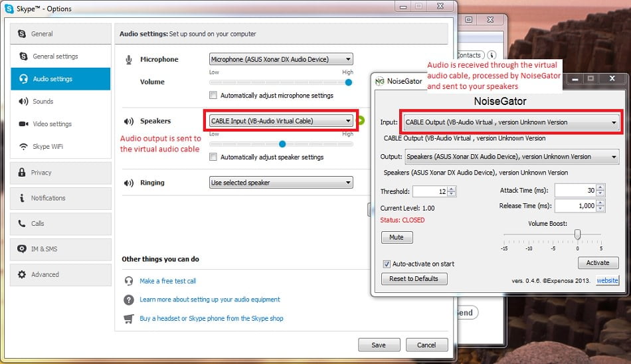Toggle Automatically adjust speaker settings checkbox
The height and width of the screenshot is (364, 631).
[213, 157]
